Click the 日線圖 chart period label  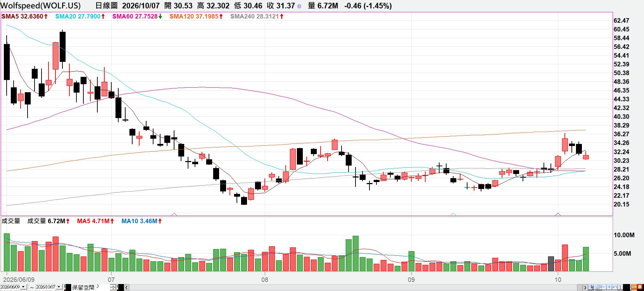106,6
